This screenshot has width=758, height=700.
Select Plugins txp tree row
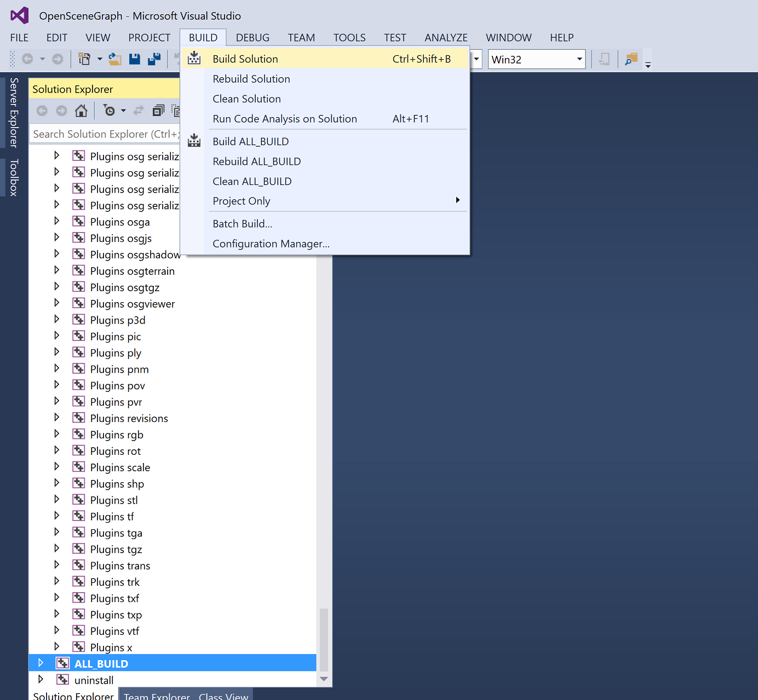tap(173, 615)
